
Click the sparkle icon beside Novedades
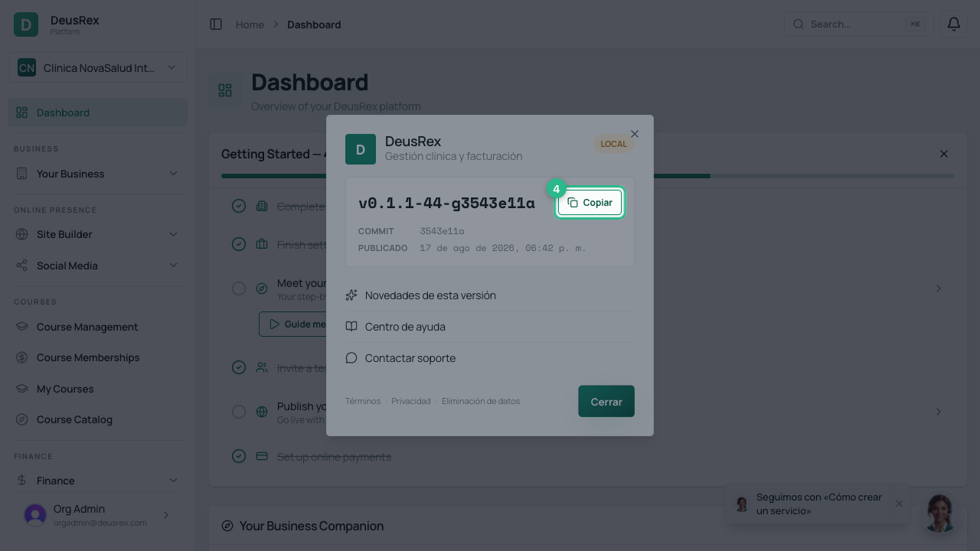click(351, 295)
